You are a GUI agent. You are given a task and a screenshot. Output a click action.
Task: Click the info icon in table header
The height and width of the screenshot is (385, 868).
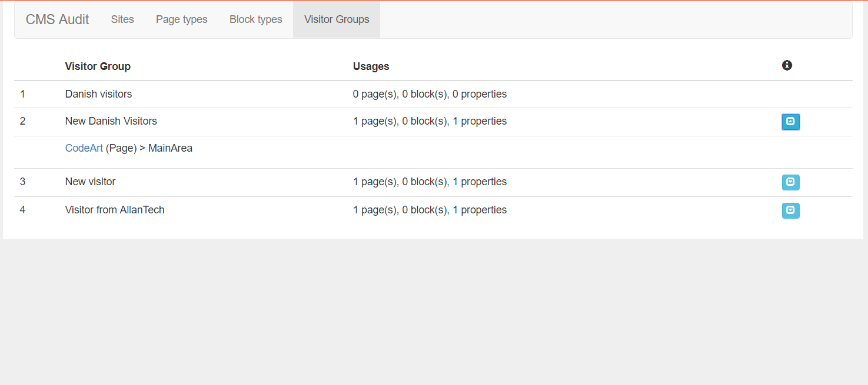(x=787, y=65)
